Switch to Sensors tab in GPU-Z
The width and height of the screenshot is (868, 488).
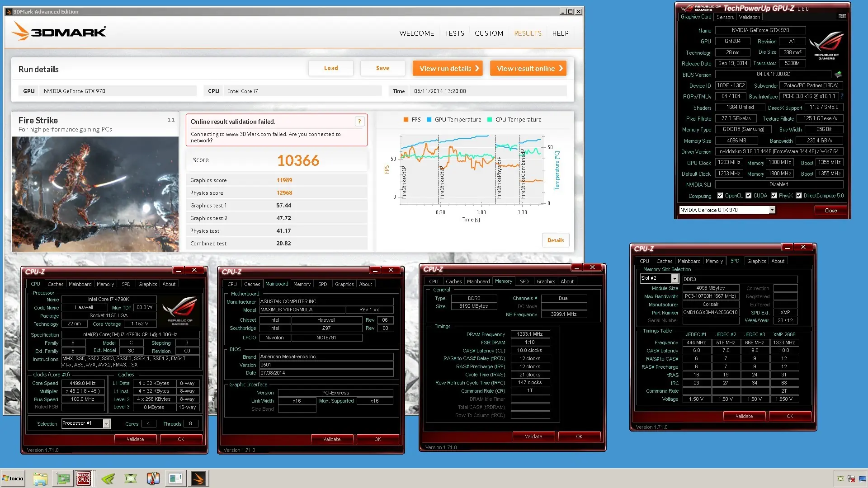click(725, 17)
